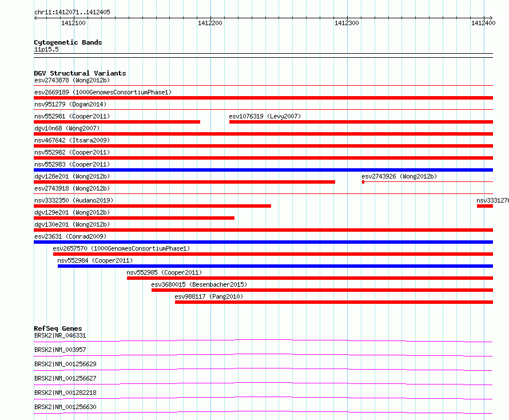Select dgv130e201 (Wong2012b) variant label
The width and height of the screenshot is (509, 420).
[72, 224]
